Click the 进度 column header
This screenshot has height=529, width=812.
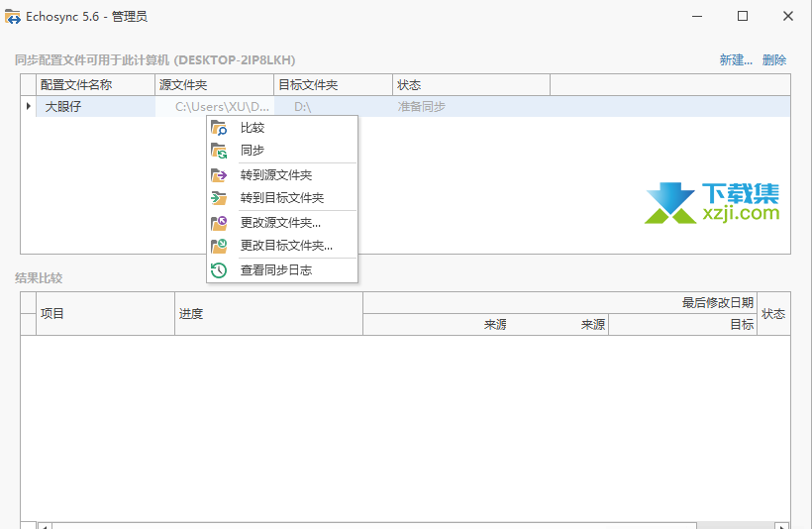pyautogui.click(x=268, y=313)
